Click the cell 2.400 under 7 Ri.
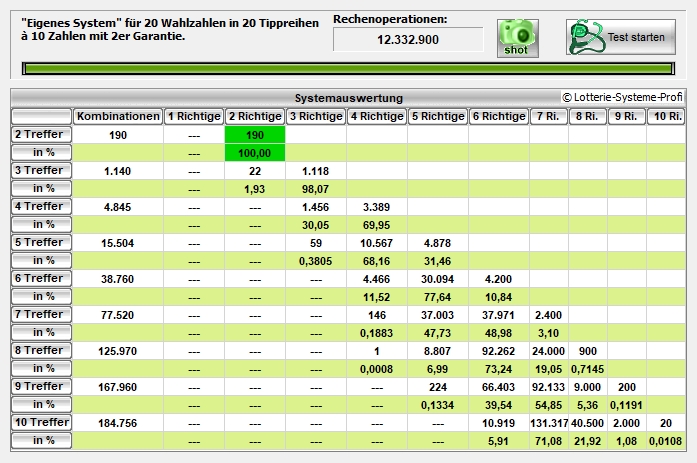Screen dimensions: 697x463 (549, 315)
